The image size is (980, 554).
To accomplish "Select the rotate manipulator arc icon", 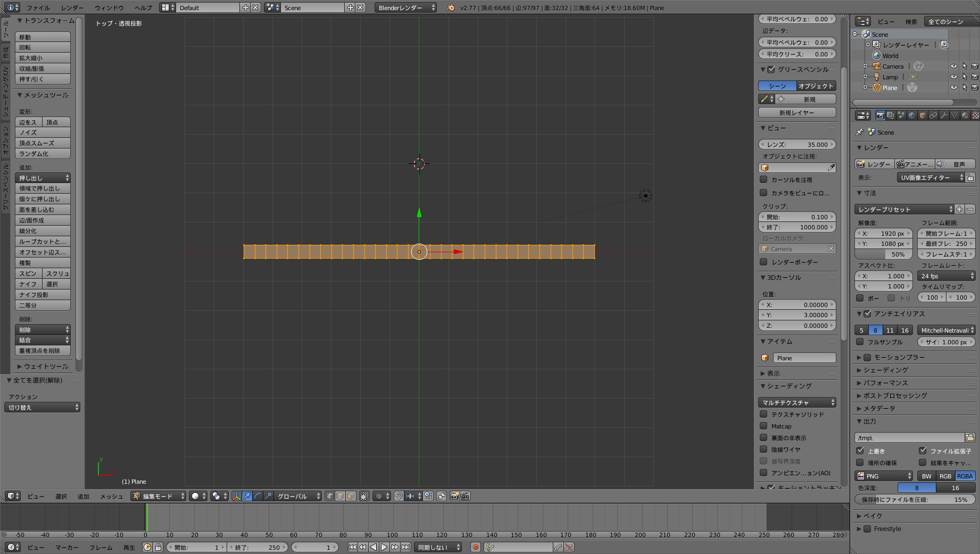I will (x=258, y=496).
